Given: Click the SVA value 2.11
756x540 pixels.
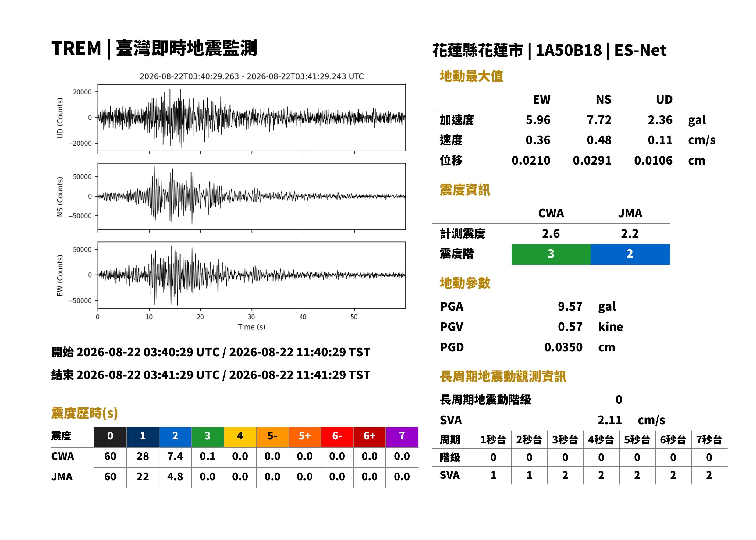Looking at the screenshot, I should [610, 420].
